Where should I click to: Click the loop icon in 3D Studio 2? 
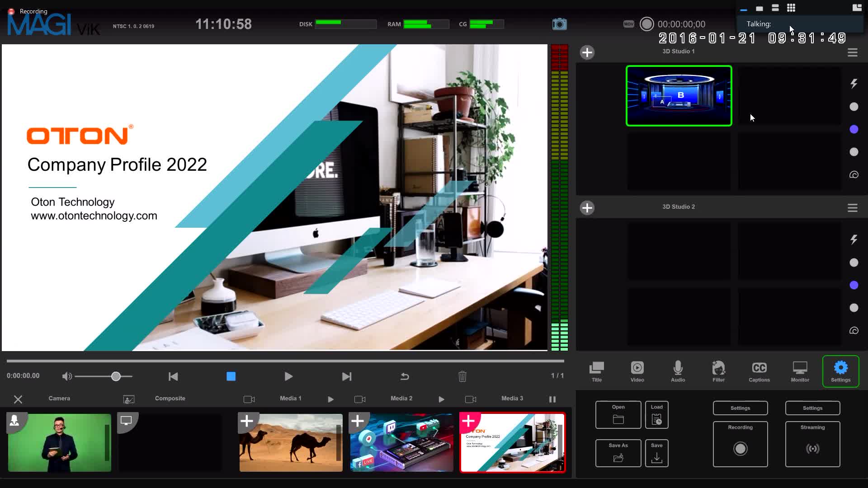[x=854, y=330]
